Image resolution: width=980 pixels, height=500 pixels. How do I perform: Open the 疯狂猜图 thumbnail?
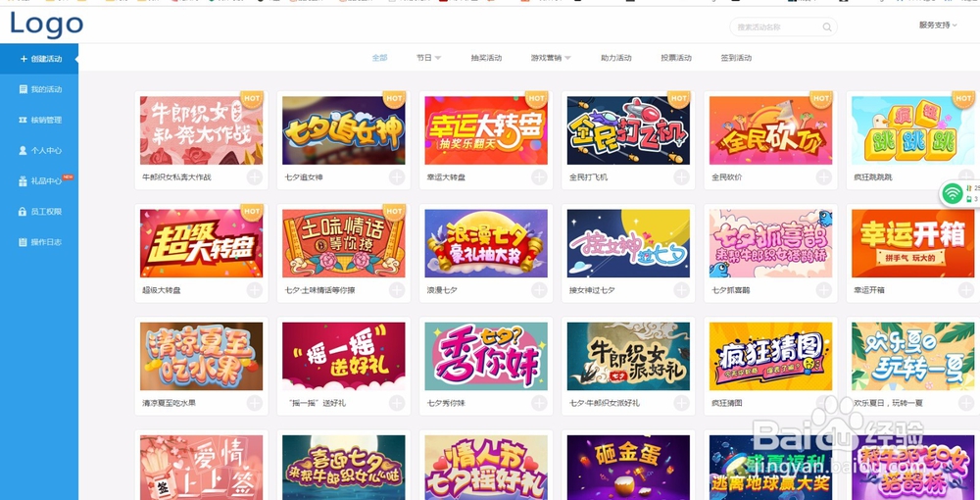770,356
